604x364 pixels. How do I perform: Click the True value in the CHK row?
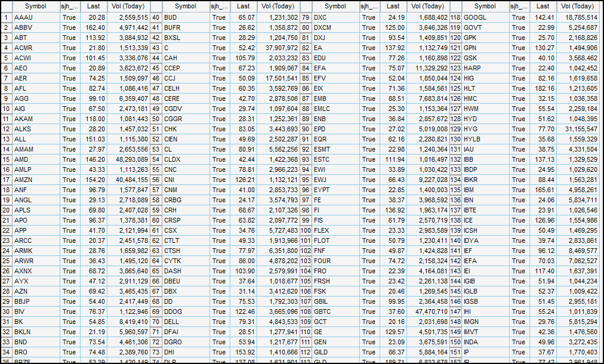[x=220, y=129]
